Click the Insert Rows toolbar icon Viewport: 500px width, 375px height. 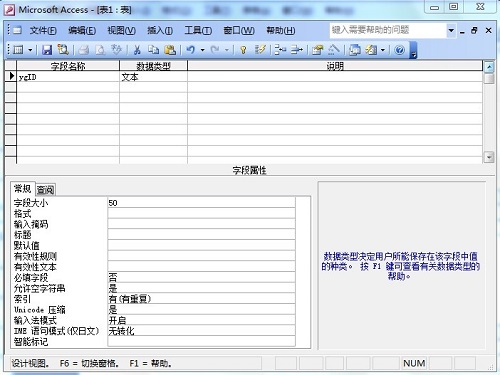(x=280, y=50)
